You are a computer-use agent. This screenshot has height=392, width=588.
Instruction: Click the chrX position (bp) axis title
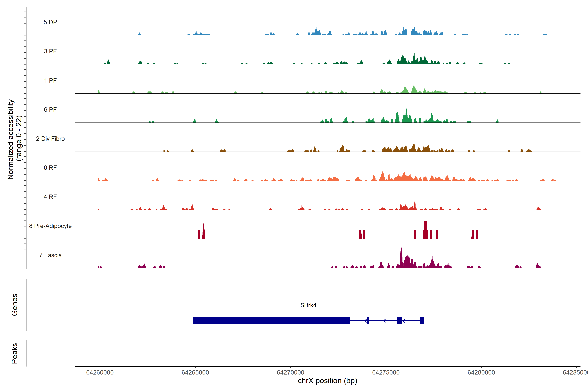(327, 381)
